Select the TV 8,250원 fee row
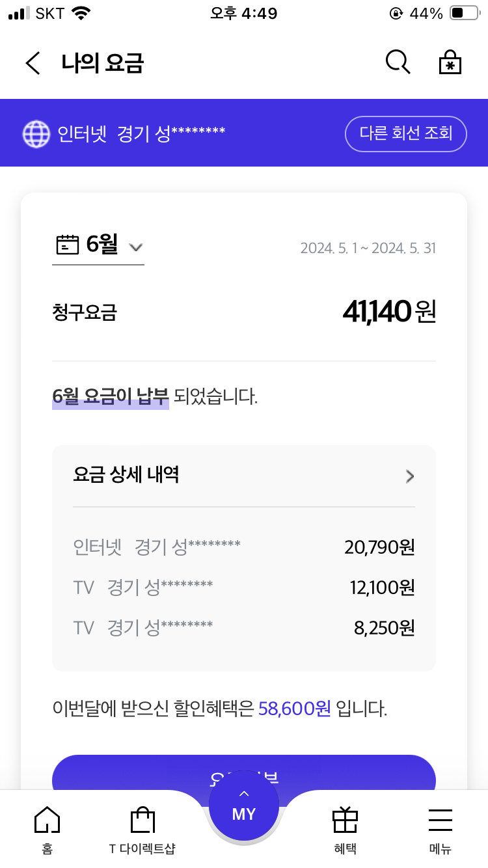Viewport: 488px width, 868px height. pyautogui.click(x=243, y=628)
